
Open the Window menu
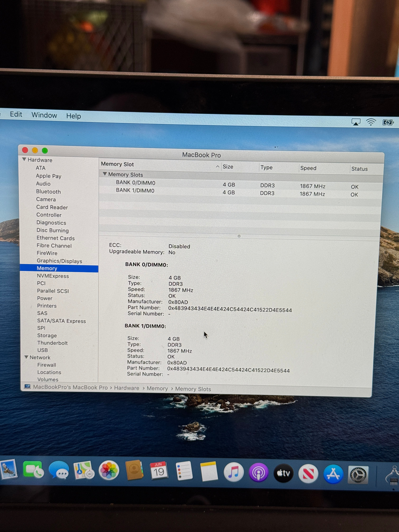pyautogui.click(x=44, y=115)
